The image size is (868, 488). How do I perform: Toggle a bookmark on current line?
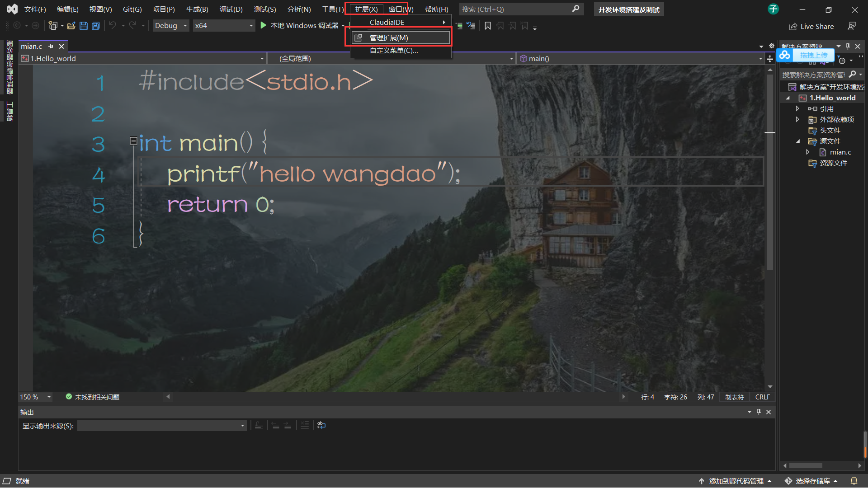487,26
